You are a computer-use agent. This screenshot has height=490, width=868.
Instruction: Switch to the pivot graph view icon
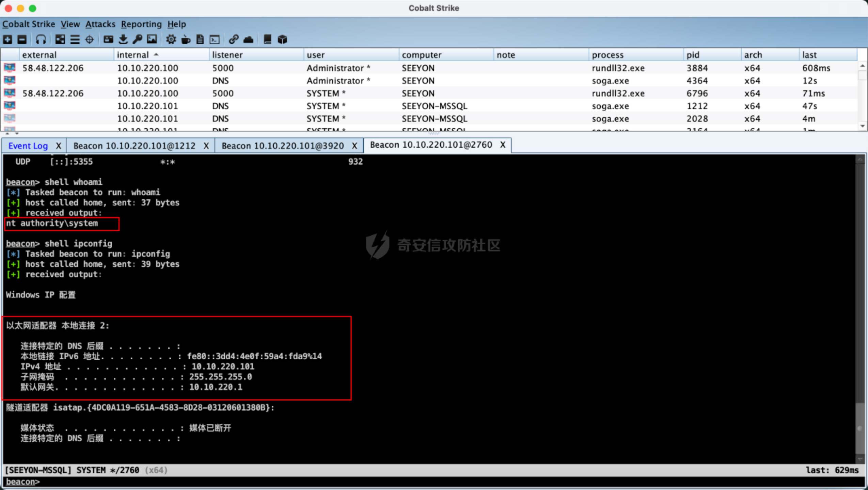point(60,39)
